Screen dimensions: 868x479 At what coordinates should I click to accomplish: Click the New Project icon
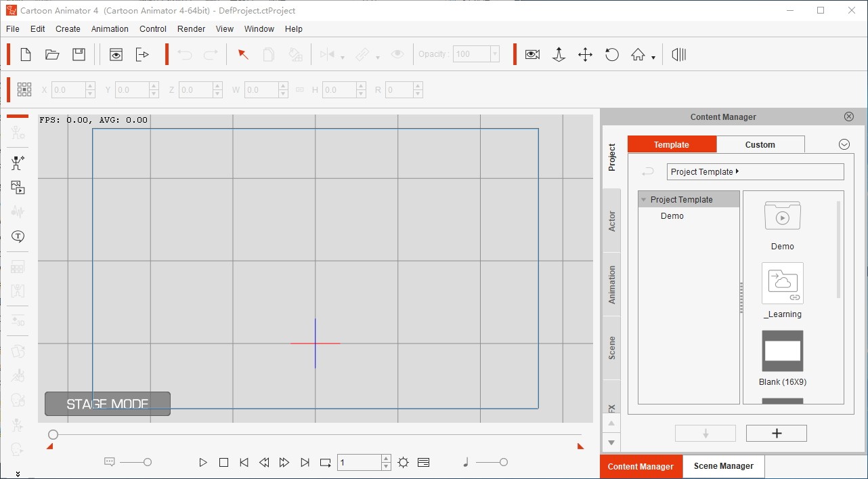[26, 55]
